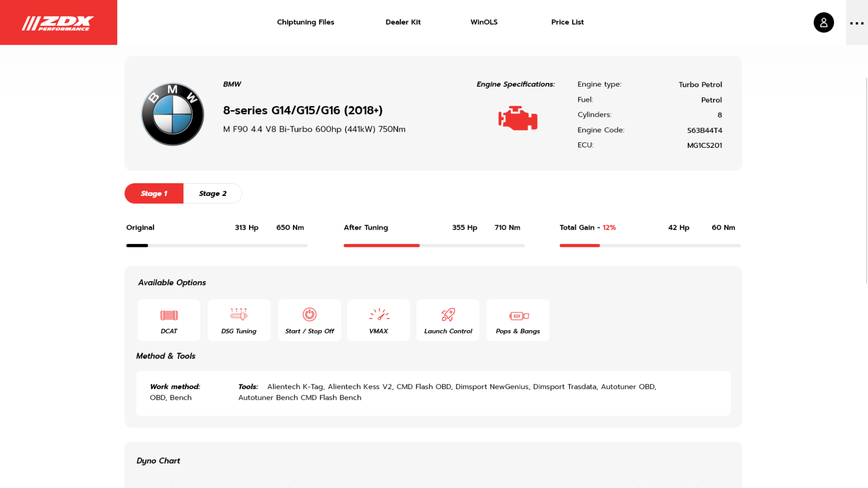Click the After Tuning red progress bar
Image resolution: width=868 pixels, height=488 pixels.
(381, 245)
